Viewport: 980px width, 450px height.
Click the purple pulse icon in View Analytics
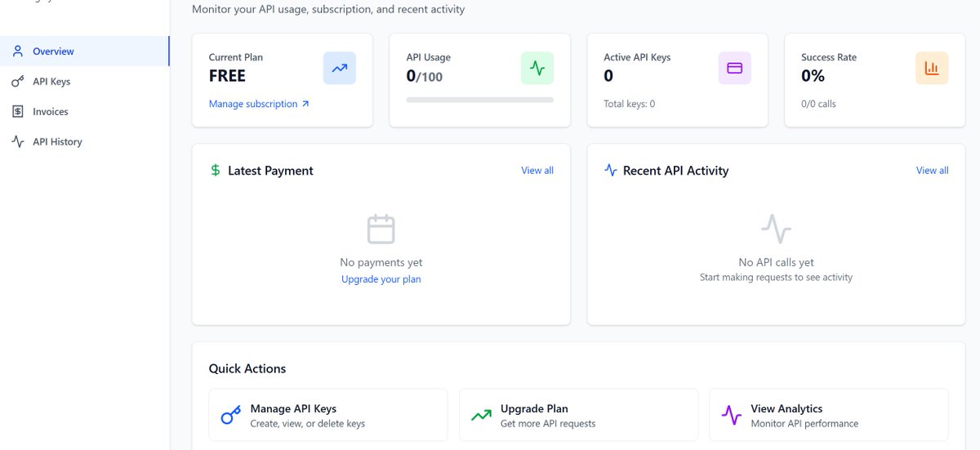pyautogui.click(x=731, y=415)
